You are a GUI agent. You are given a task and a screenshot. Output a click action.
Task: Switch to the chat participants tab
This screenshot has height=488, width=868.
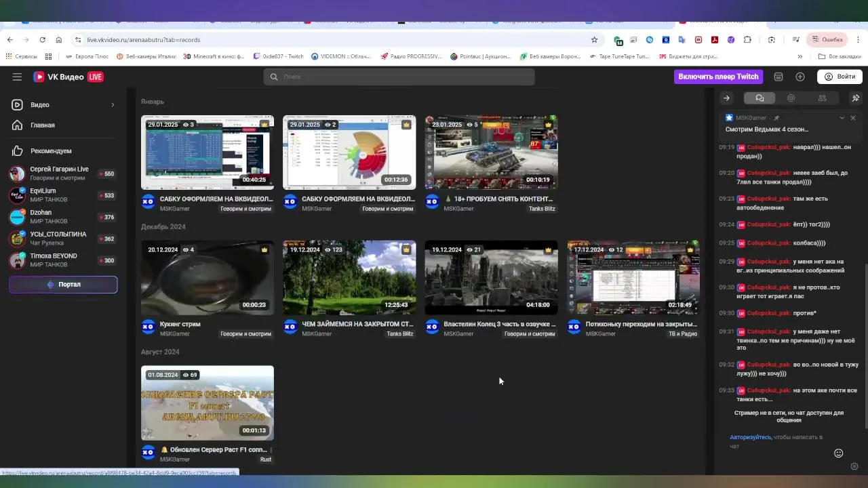click(x=822, y=98)
